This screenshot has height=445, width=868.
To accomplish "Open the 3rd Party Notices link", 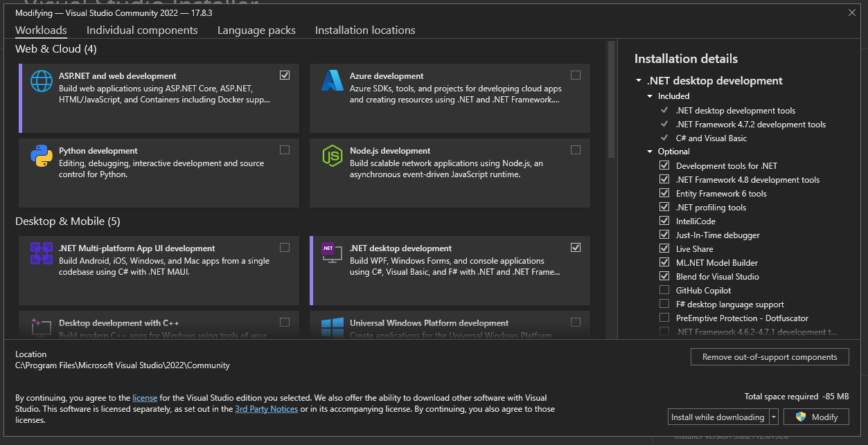I will pos(267,409).
